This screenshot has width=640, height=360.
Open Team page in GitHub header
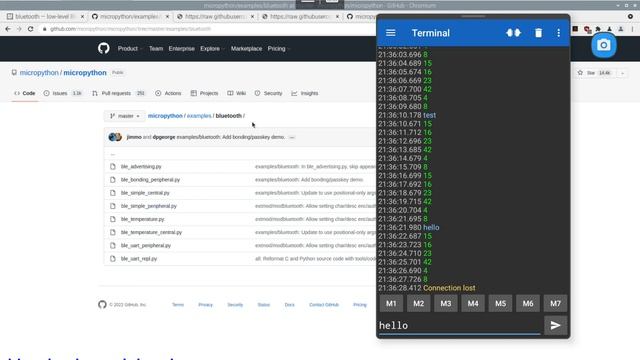coord(156,49)
